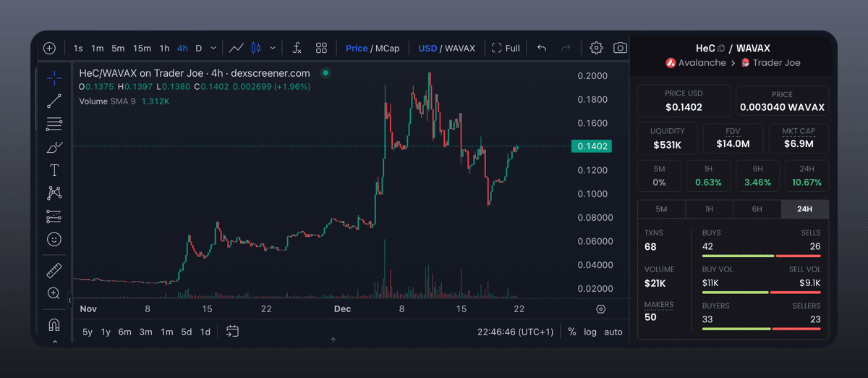Open the layout grid icon
Image resolution: width=868 pixels, height=378 pixels.
coord(322,49)
